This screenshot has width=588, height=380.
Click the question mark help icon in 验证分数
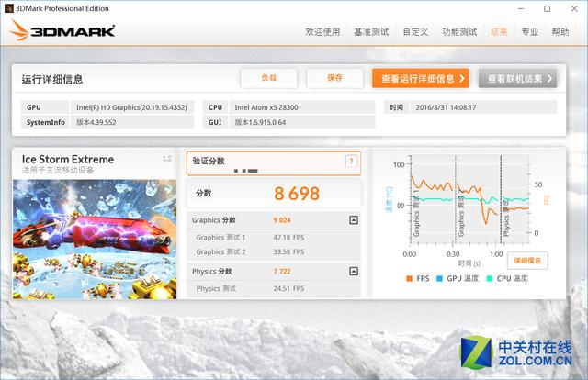click(x=351, y=162)
